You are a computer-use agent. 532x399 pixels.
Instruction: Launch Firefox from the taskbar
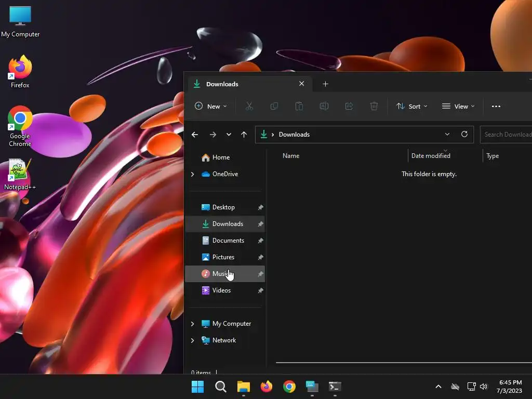tap(267, 387)
